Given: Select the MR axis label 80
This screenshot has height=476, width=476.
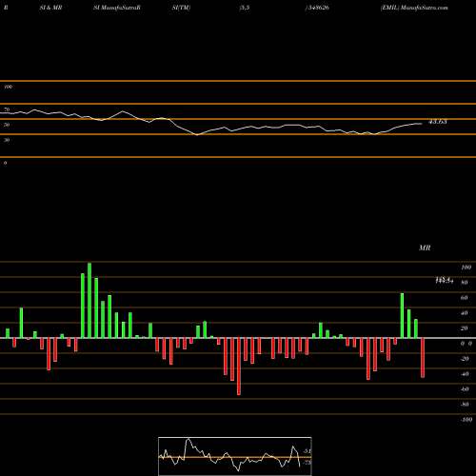Looking at the screenshot, I should pos(465,283).
